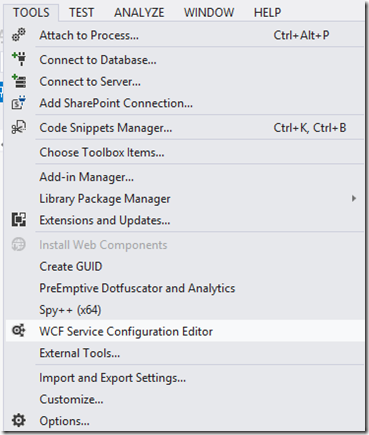Click the Add SharePoint Connection icon
This screenshot has width=369, height=435.
pos(19,103)
